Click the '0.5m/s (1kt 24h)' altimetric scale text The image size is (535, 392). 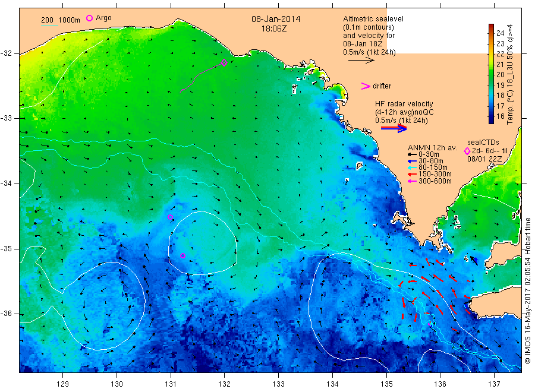point(369,52)
